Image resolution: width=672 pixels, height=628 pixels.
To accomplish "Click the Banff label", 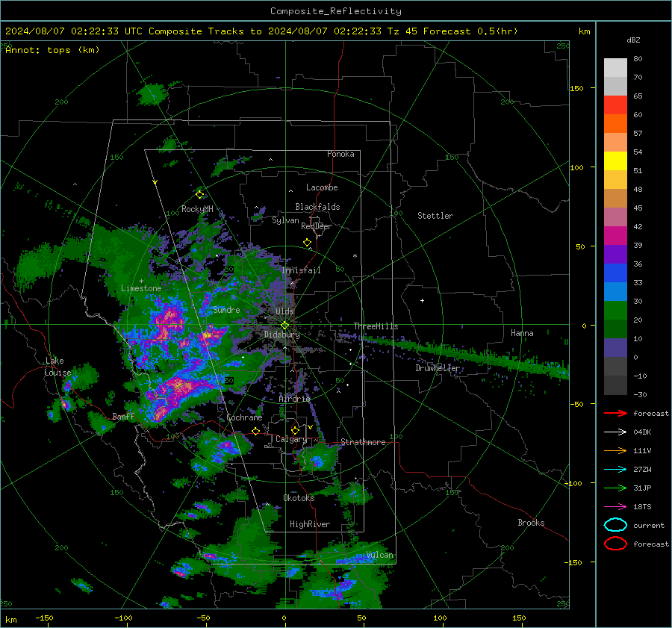I will click(123, 416).
